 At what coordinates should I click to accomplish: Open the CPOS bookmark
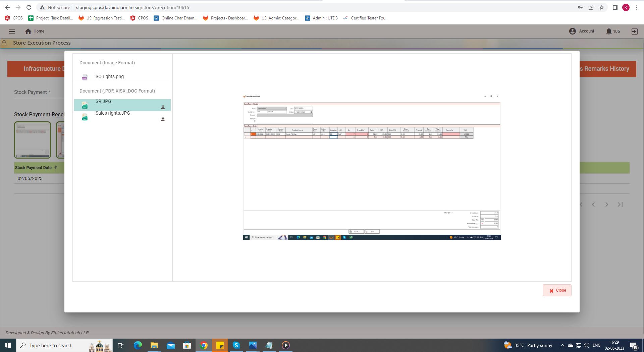click(14, 18)
